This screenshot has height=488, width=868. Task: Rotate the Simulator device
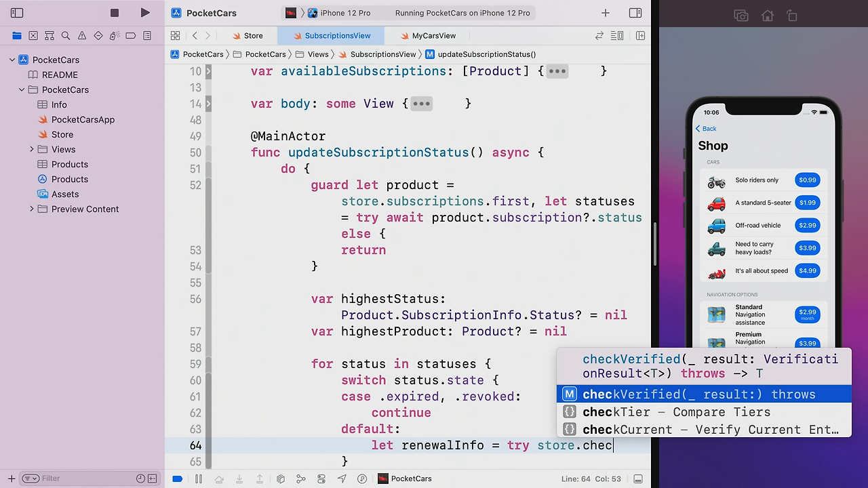tap(792, 16)
